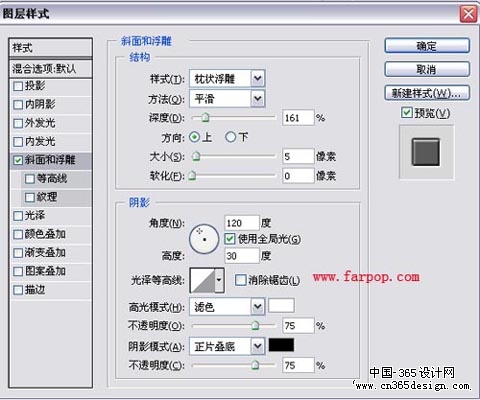Open the gloss contour preview thumbnail
The height and width of the screenshot is (400, 480).
click(203, 280)
